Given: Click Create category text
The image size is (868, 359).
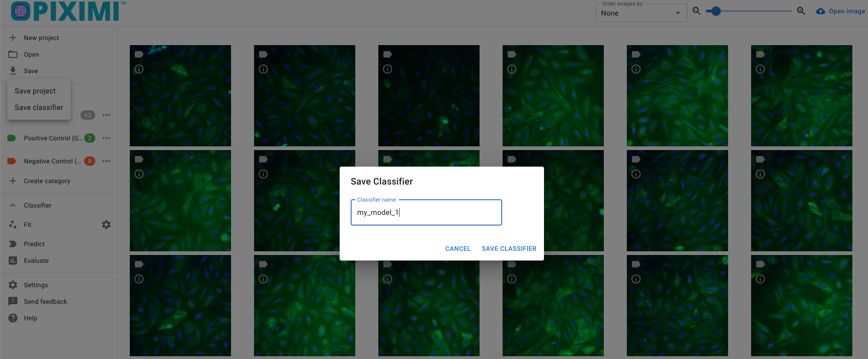Looking at the screenshot, I should click(47, 181).
